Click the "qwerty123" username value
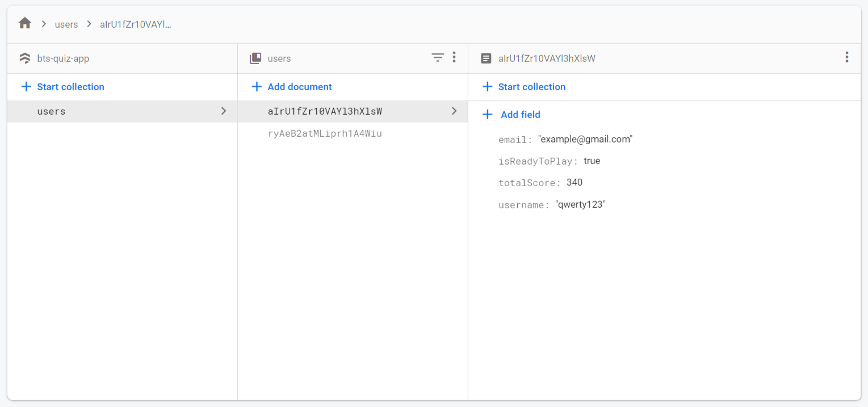The width and height of the screenshot is (868, 407). tap(580, 204)
